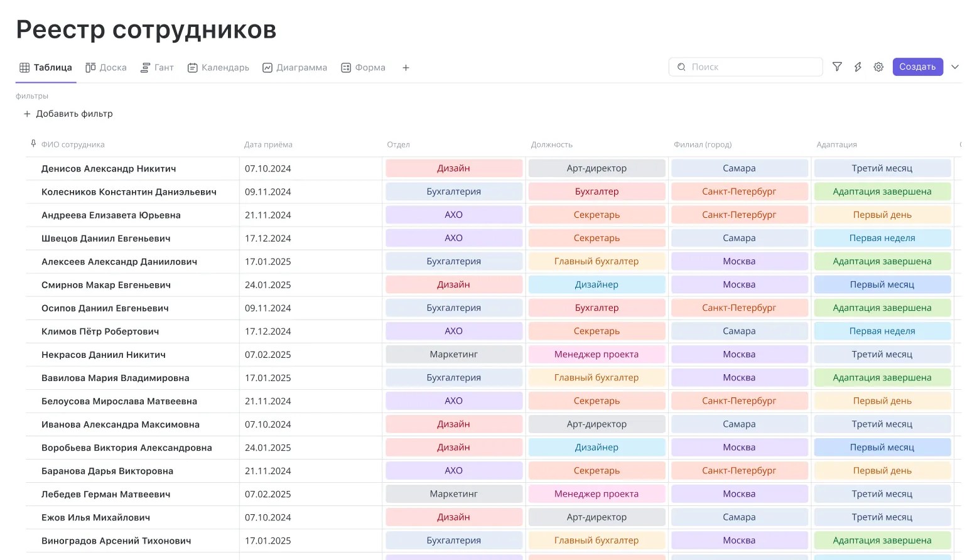Switch to Календарь view
Screen dimensions: 977x560
(x=219, y=67)
